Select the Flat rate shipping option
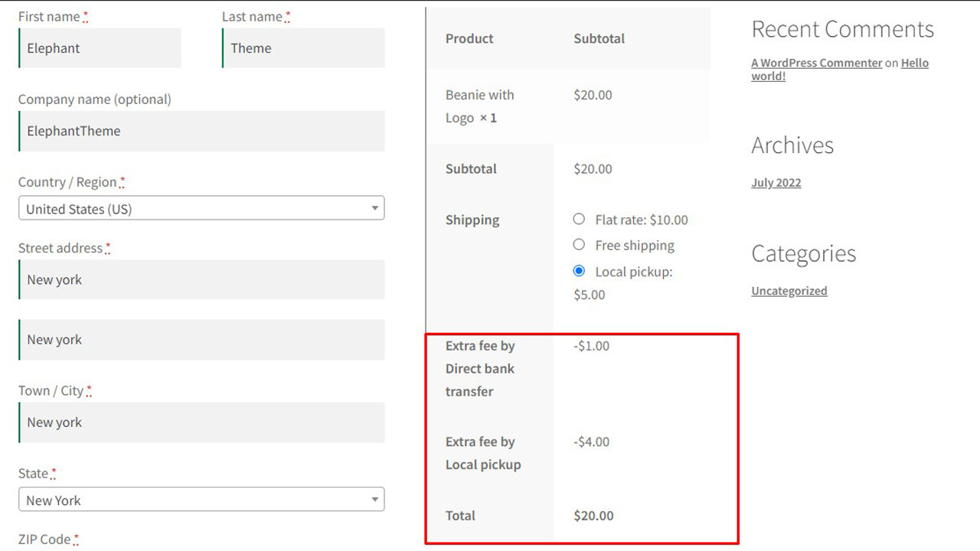This screenshot has height=551, width=980. coord(579,220)
